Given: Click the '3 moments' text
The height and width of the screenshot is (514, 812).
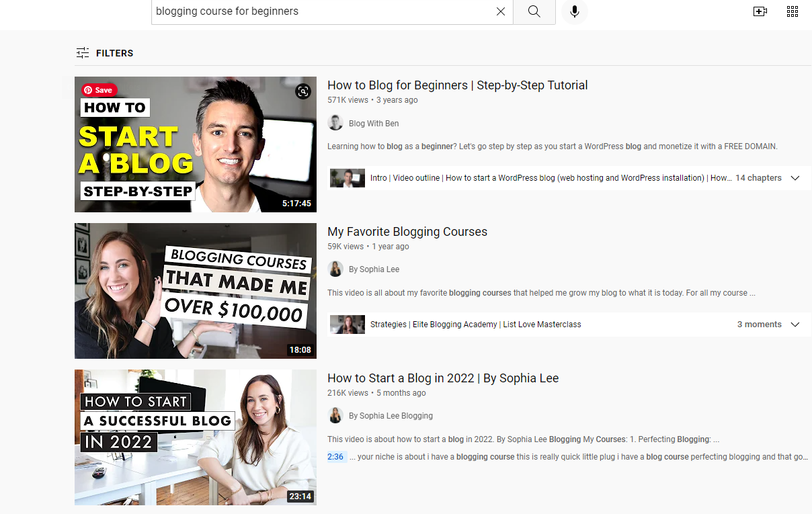Looking at the screenshot, I should click(x=760, y=325).
